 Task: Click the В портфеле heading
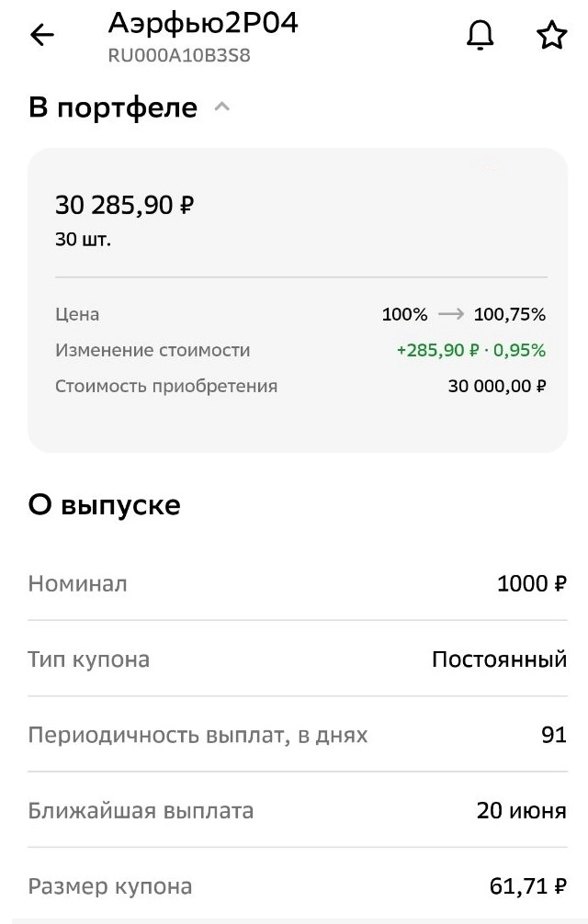click(x=113, y=107)
